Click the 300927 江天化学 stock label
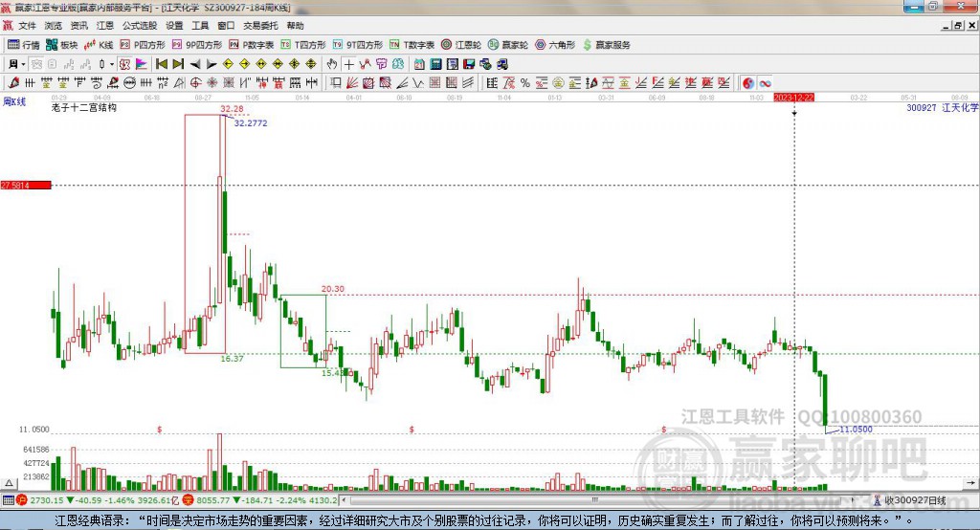980x530 pixels. 943,107
